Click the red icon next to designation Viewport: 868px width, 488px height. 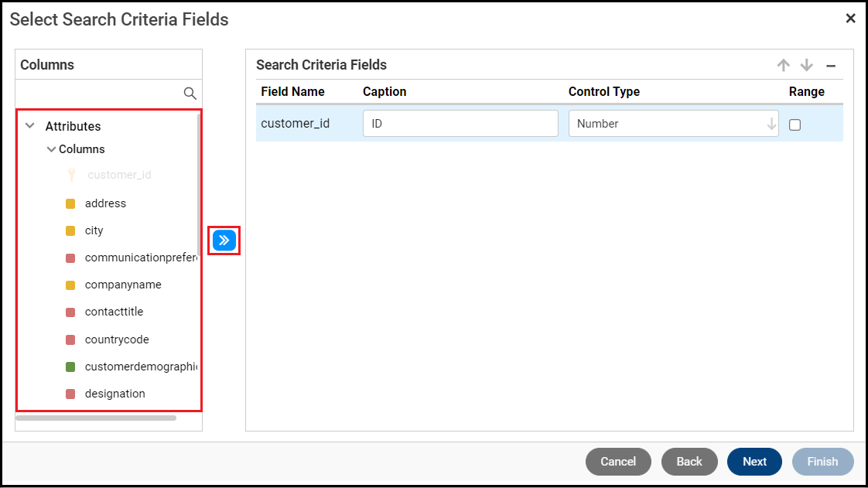(70, 394)
